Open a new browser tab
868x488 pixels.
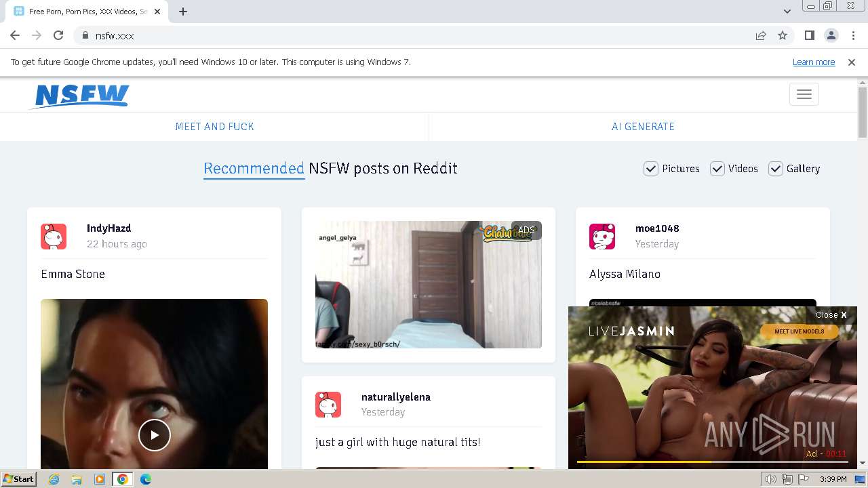[x=183, y=12]
